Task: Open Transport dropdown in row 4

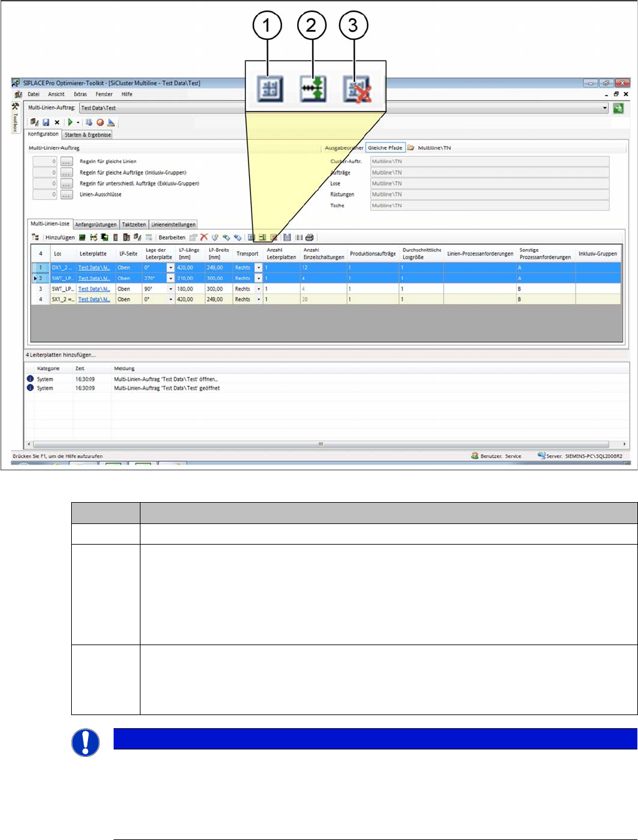Action: (x=258, y=300)
